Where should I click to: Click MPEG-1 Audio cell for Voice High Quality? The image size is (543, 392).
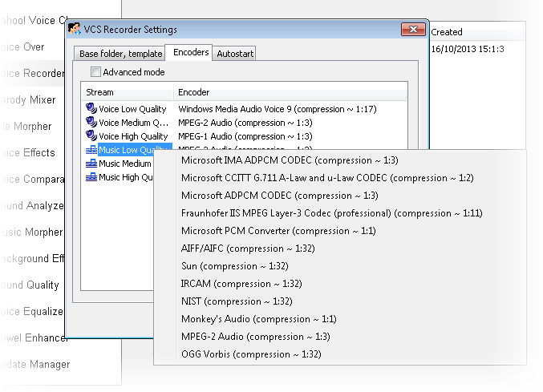point(245,136)
